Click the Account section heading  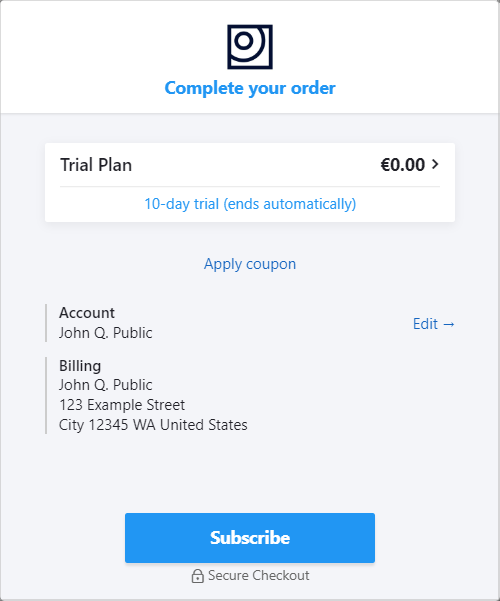tap(87, 313)
